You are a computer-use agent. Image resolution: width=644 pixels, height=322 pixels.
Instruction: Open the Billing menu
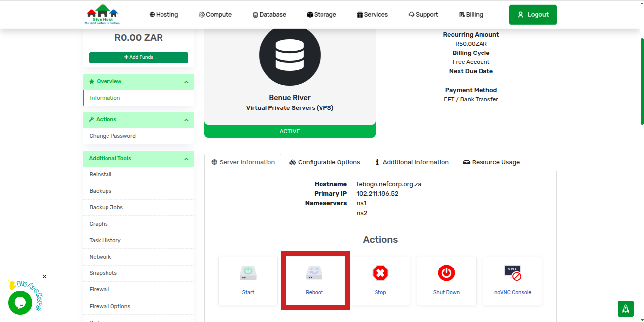point(471,15)
